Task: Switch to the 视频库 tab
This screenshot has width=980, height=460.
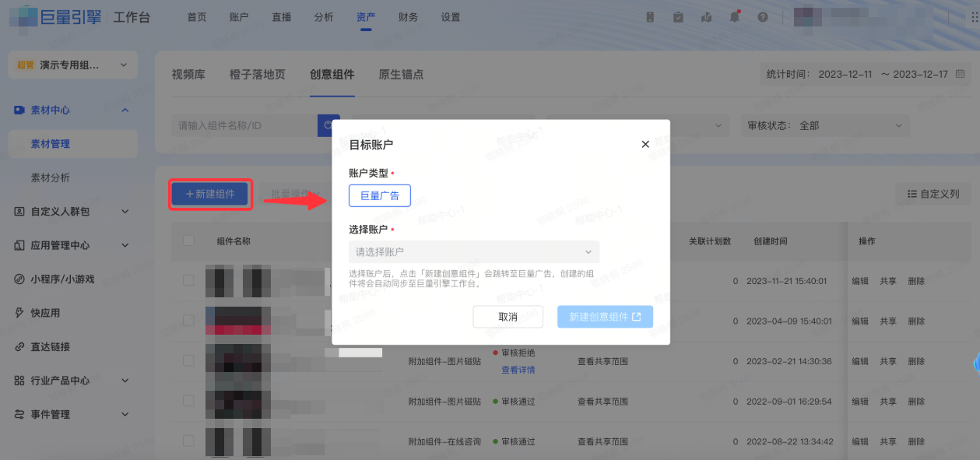Action: (188, 75)
